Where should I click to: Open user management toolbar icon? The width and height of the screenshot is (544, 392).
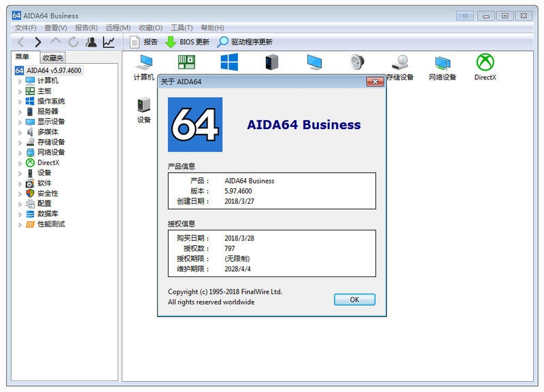pos(92,42)
